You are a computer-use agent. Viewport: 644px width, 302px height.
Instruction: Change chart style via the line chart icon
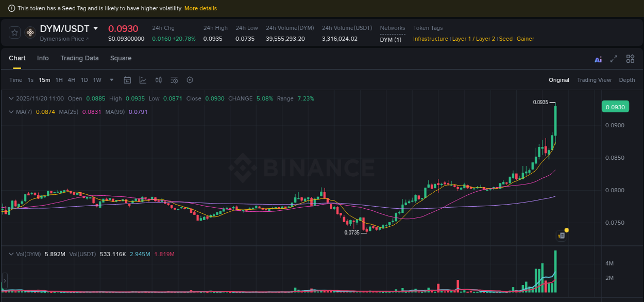click(x=143, y=80)
